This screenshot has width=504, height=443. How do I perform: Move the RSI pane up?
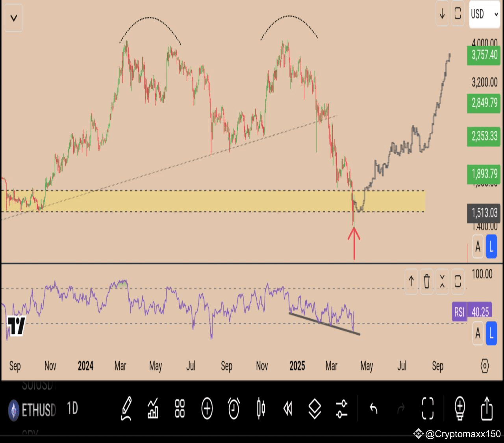(x=411, y=281)
